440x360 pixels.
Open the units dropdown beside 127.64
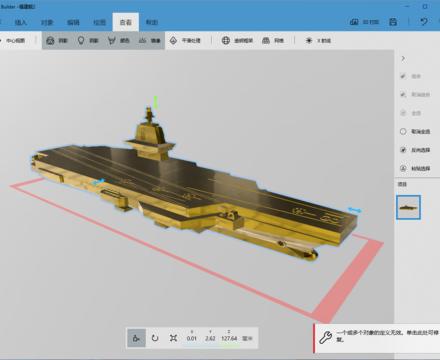(x=247, y=338)
